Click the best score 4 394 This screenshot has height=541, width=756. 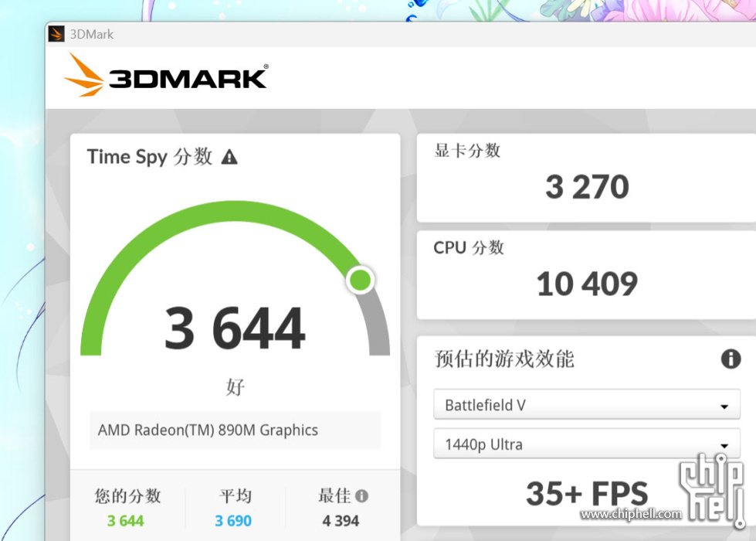point(341,521)
